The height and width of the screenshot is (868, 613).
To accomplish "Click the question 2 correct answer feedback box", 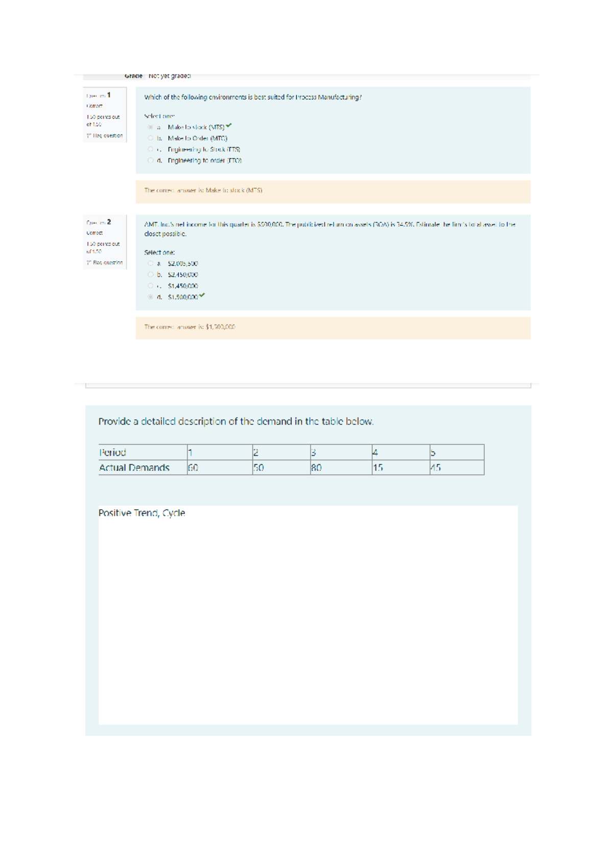I will coord(333,328).
